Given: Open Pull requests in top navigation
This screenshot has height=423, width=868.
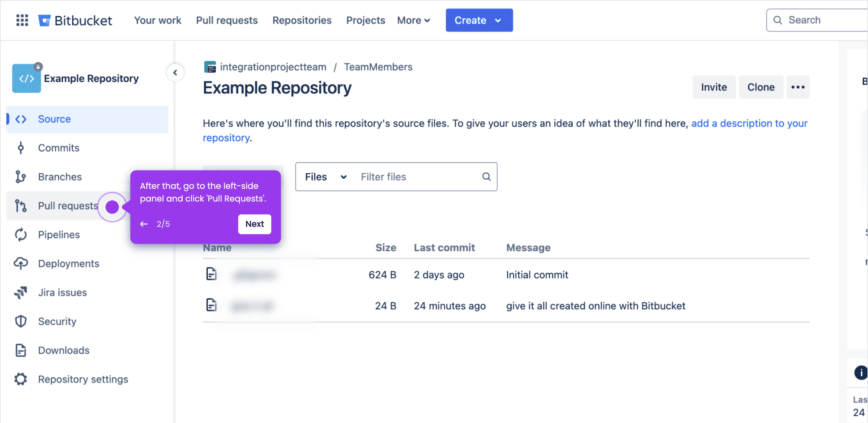Looking at the screenshot, I should click(x=227, y=20).
